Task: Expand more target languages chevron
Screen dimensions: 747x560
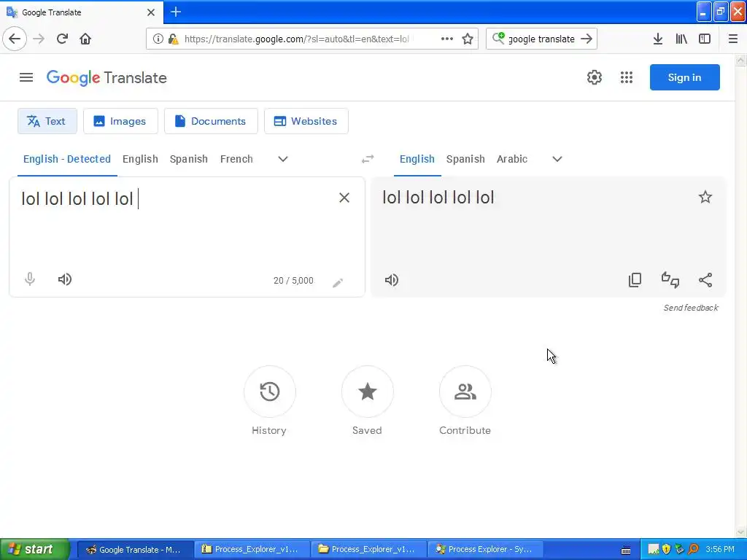Action: pyautogui.click(x=557, y=159)
